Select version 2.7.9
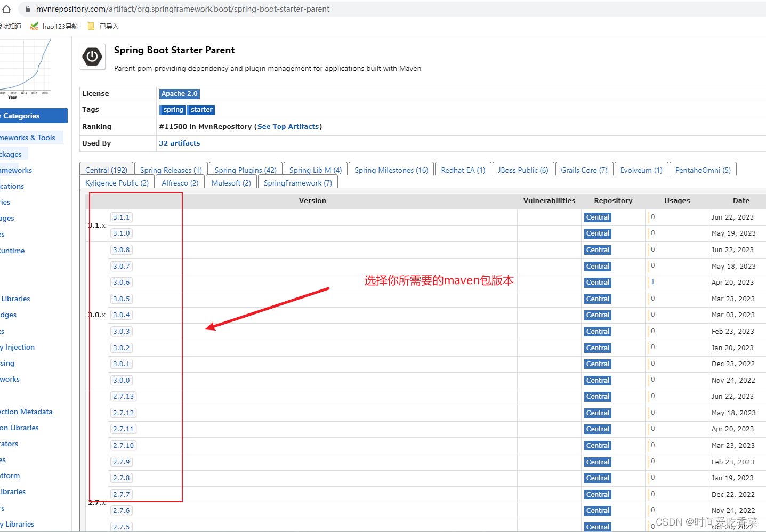766x532 pixels. click(122, 462)
